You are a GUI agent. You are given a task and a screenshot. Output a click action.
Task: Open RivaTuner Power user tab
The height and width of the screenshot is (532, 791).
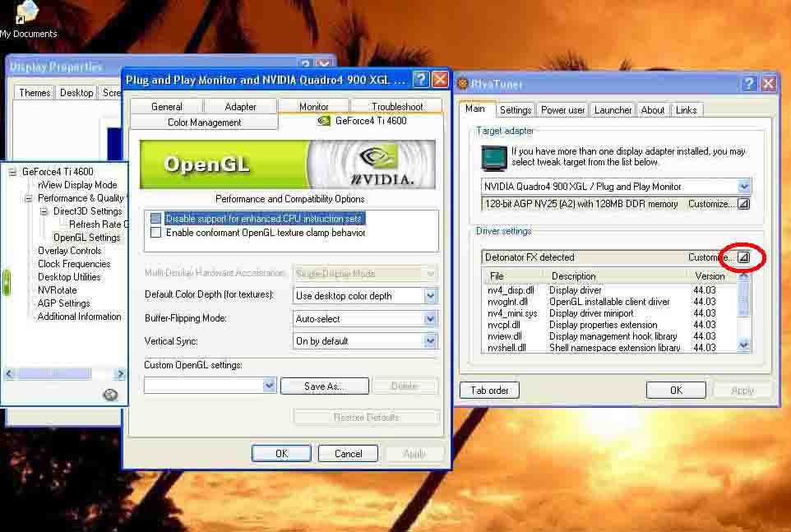coord(562,110)
